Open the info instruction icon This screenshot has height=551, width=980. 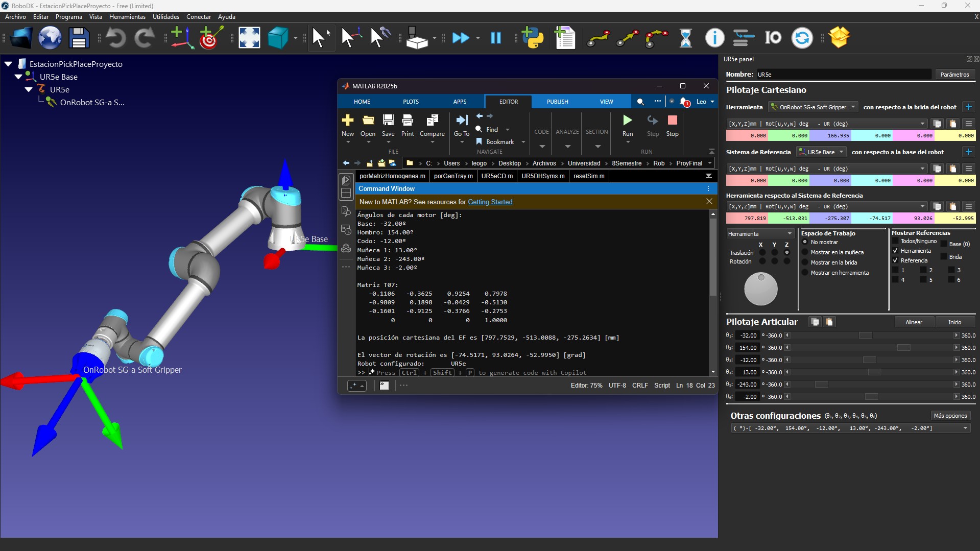tap(714, 38)
